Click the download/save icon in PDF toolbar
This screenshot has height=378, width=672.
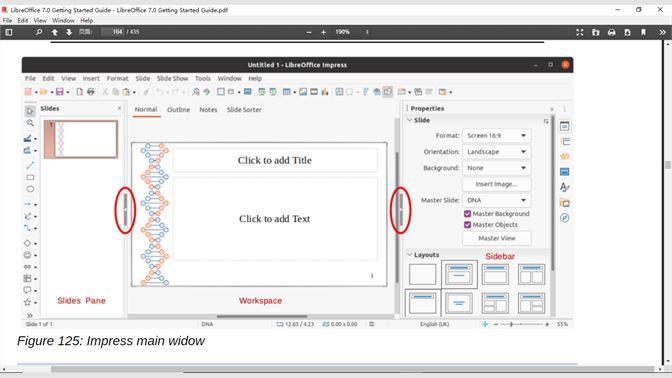point(627,32)
